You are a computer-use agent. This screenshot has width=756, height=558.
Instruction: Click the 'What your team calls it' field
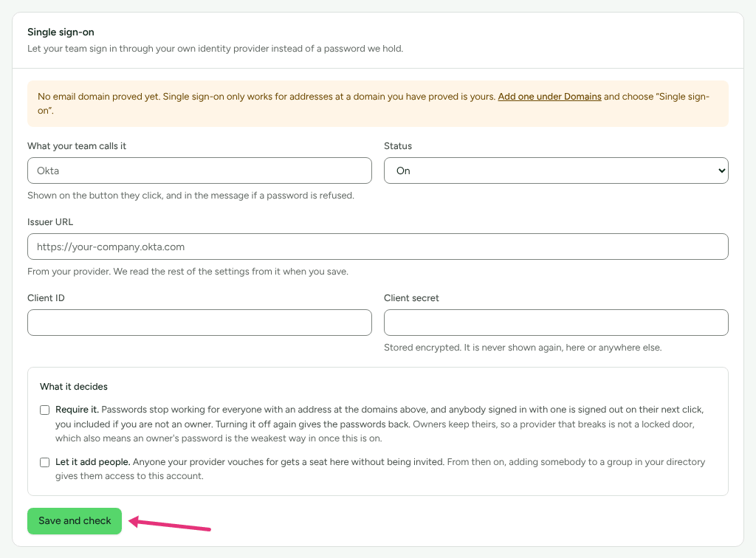click(199, 170)
